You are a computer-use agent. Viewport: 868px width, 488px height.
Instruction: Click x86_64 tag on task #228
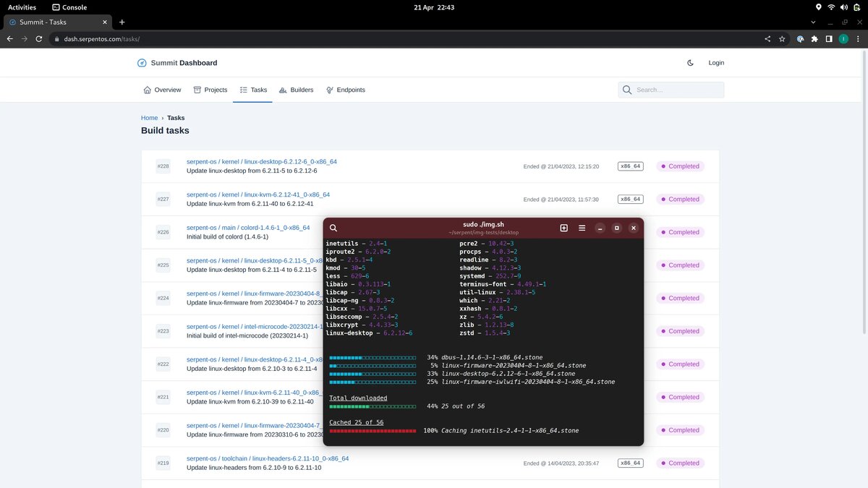(x=630, y=166)
